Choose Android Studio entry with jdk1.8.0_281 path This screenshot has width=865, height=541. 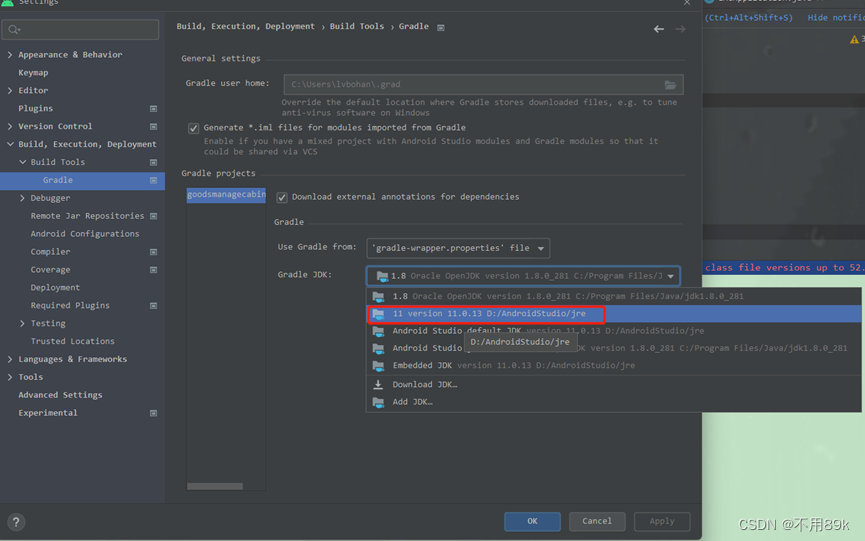[x=613, y=348]
